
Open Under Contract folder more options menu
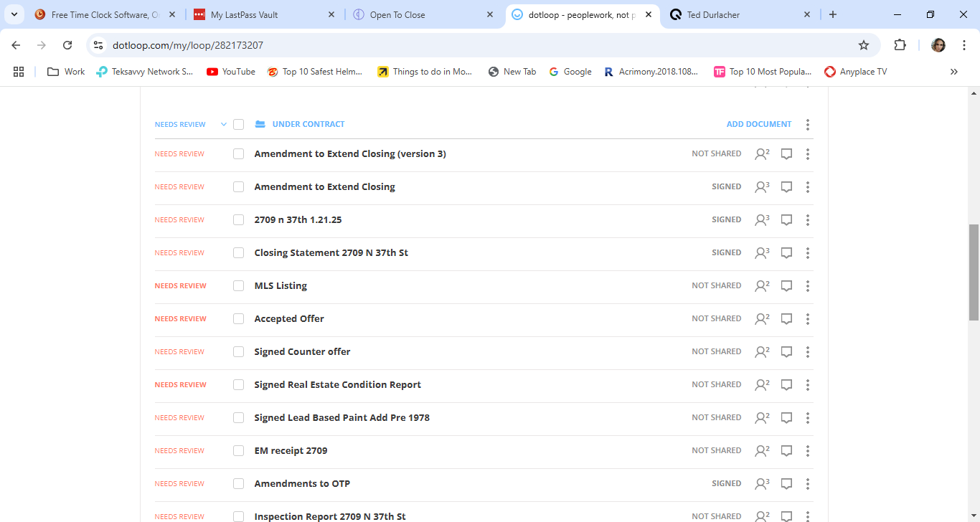tap(808, 125)
